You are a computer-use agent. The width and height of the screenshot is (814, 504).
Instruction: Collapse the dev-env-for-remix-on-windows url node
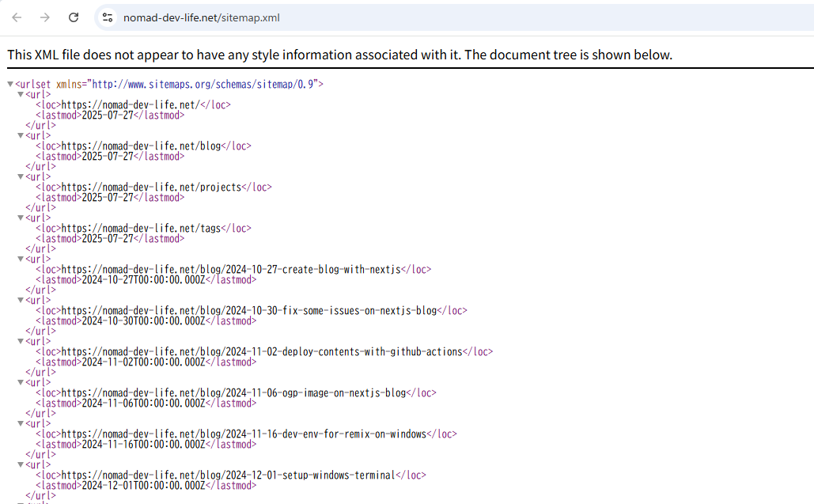click(21, 423)
